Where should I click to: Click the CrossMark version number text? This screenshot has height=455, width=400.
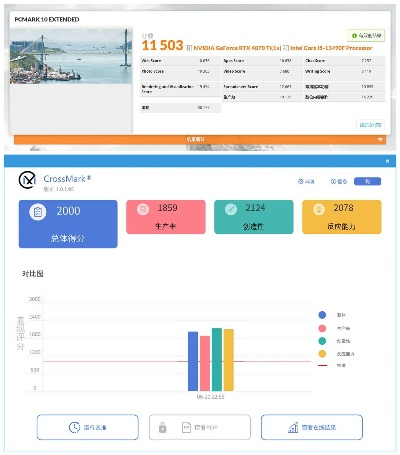[59, 189]
